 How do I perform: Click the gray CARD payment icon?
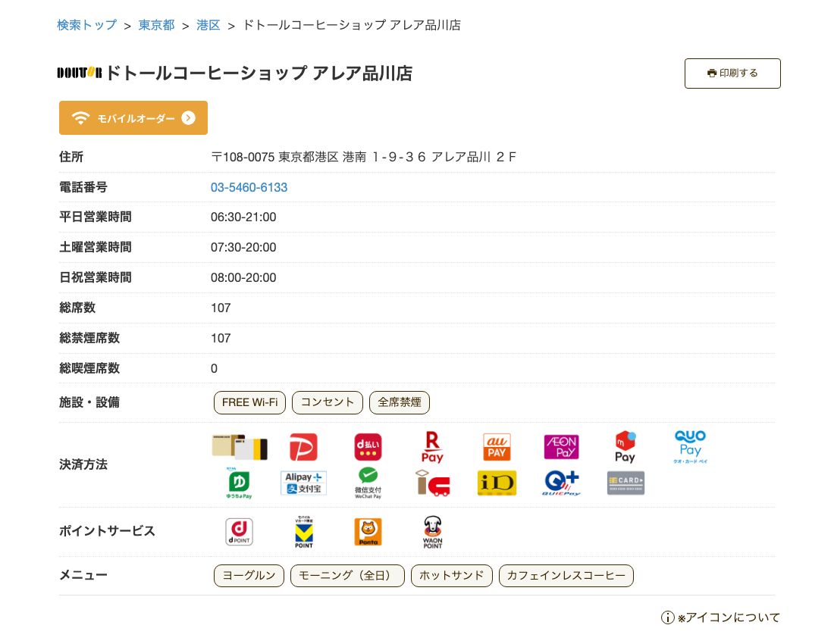pos(625,483)
